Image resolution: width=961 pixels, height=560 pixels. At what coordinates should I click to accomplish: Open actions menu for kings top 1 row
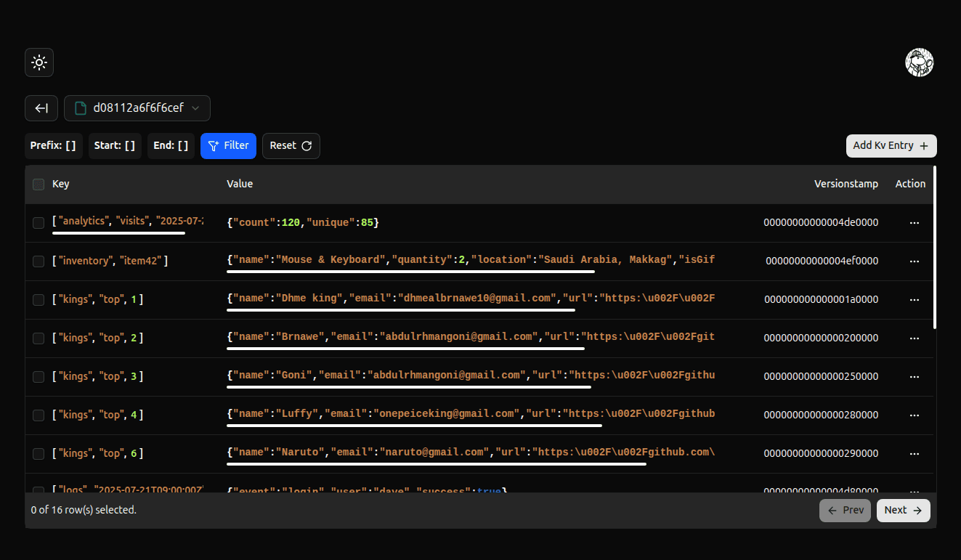tap(914, 300)
